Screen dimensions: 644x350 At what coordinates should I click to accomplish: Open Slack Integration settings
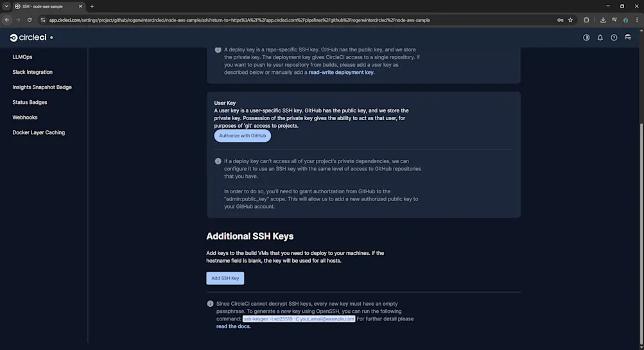coord(33,73)
